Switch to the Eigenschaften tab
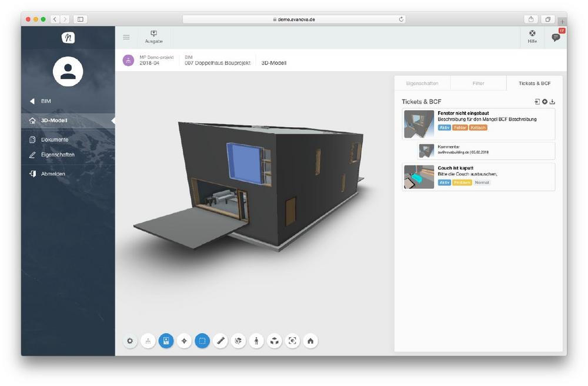Viewport: 588px width, 386px height. (x=422, y=84)
